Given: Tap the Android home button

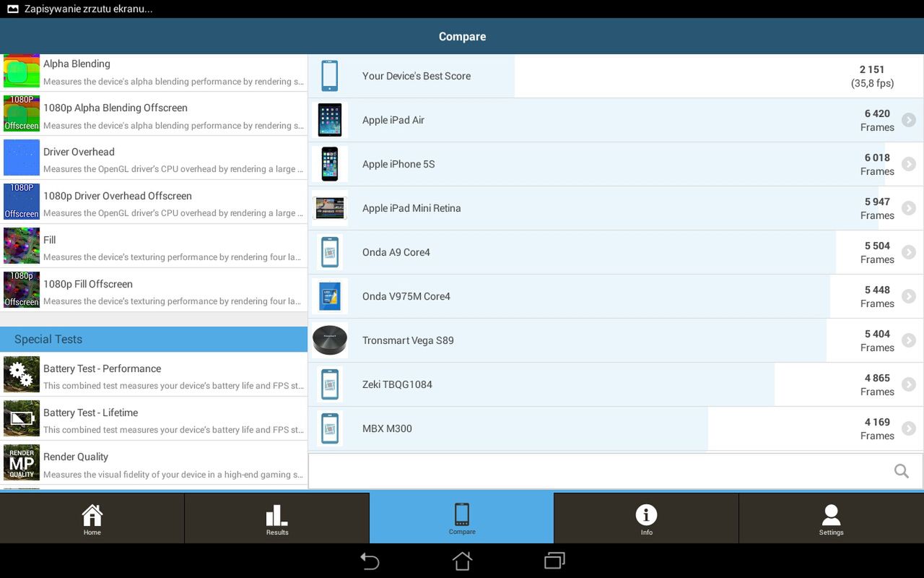Looking at the screenshot, I should coord(462,561).
